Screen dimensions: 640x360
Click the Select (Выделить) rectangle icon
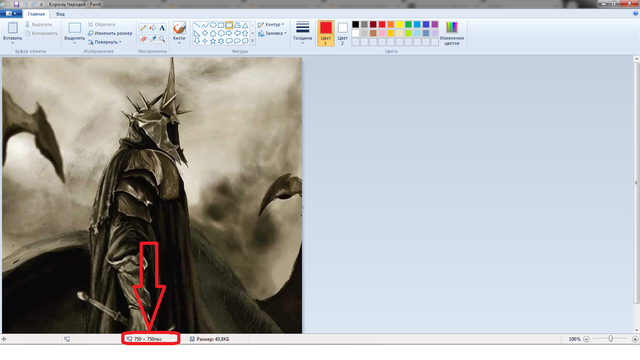(x=75, y=28)
